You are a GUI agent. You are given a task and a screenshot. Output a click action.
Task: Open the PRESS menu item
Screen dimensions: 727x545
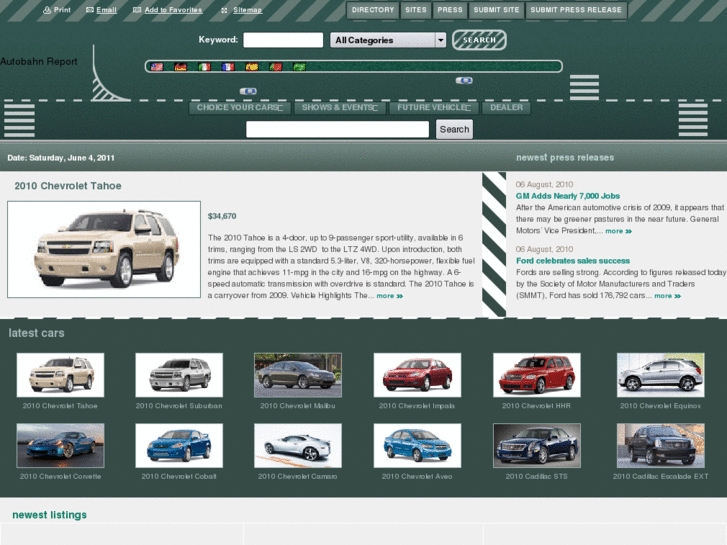[450, 10]
